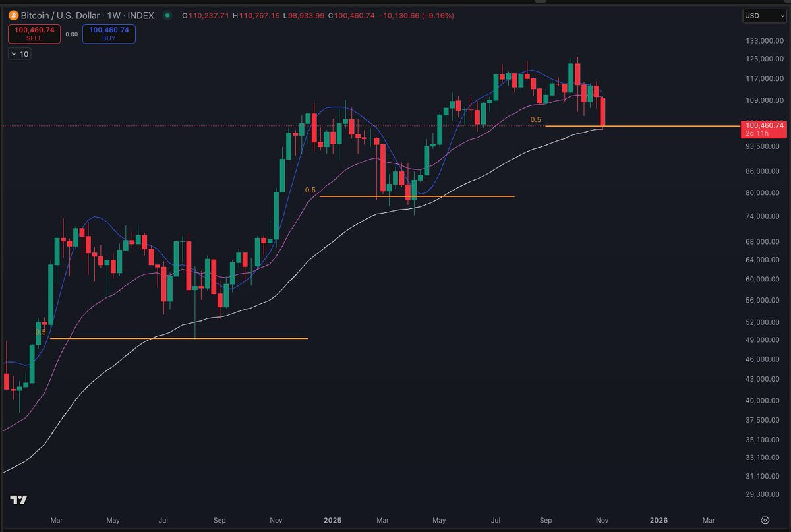Screen dimensions: 791x532
Task: Click the TradingView logo
Action: [x=19, y=500]
